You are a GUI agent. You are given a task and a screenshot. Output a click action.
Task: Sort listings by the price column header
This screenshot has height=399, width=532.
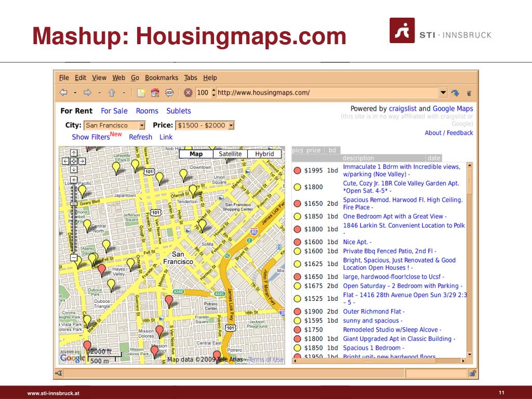coord(313,150)
